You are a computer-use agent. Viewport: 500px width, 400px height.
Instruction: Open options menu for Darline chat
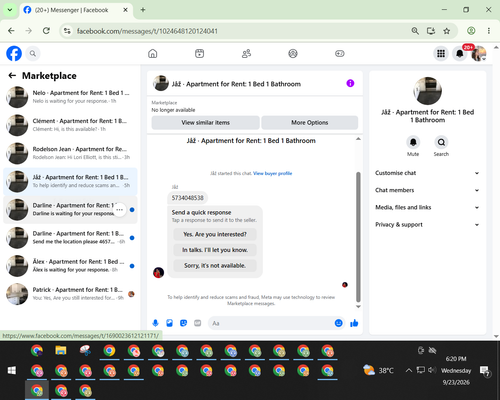click(x=120, y=210)
